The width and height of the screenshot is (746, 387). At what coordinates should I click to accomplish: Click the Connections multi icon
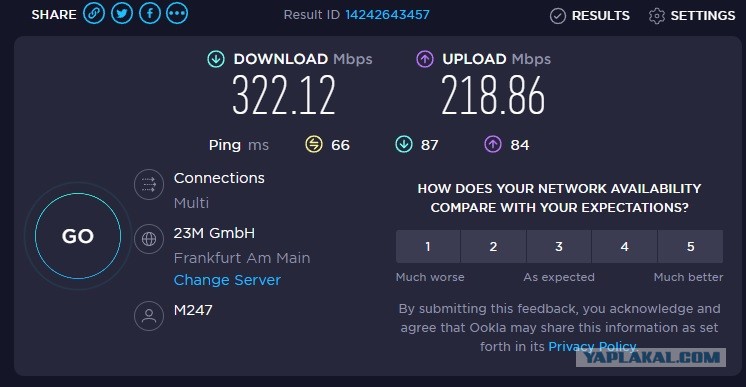[149, 184]
